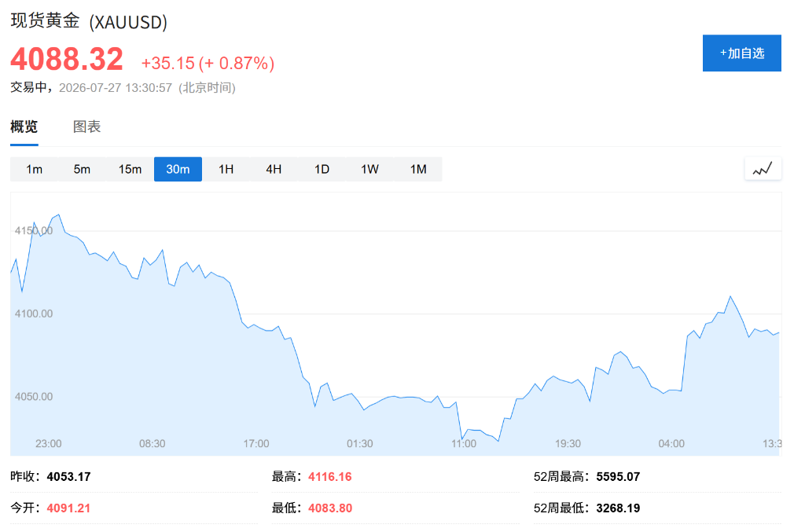The image size is (805, 532).
Task: Show the 1W weekly chart
Action: click(x=369, y=169)
